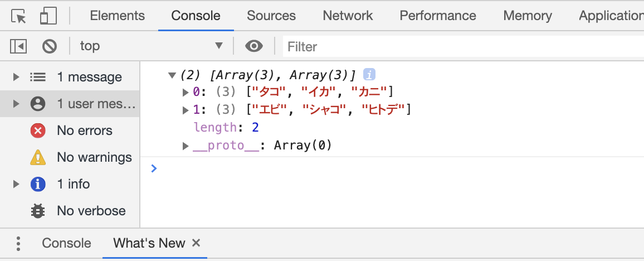Open the Performance tab
The image size is (644, 261).
click(438, 16)
